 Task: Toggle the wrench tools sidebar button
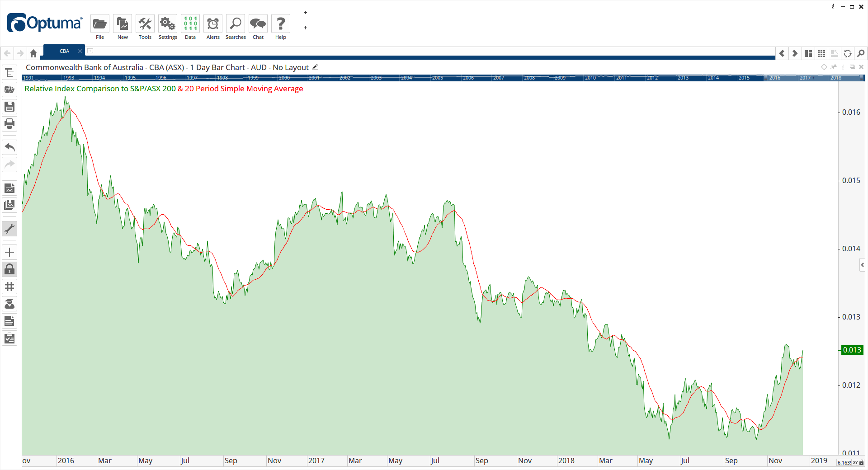(x=9, y=229)
